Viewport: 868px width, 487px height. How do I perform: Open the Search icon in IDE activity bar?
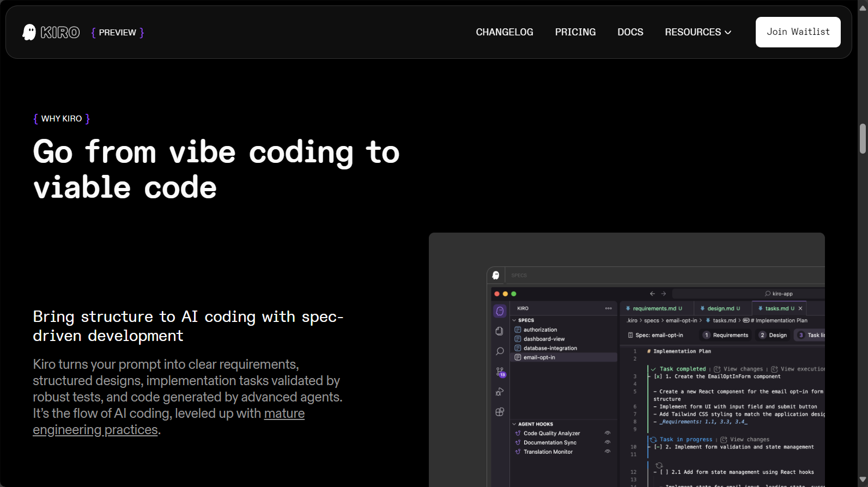click(x=500, y=351)
